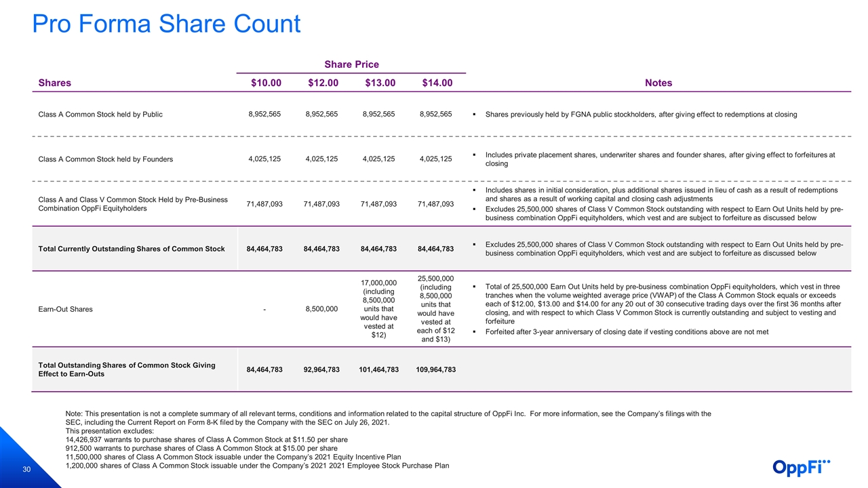This screenshot has height=488, width=868.
Task: Select the "$14.00" share price header
Action: point(437,83)
